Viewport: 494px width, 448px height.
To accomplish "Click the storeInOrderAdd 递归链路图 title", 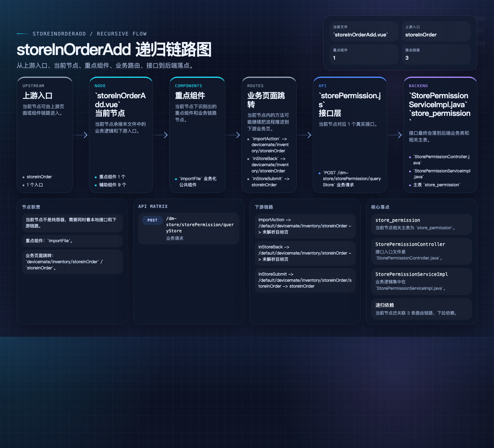I will (x=114, y=49).
